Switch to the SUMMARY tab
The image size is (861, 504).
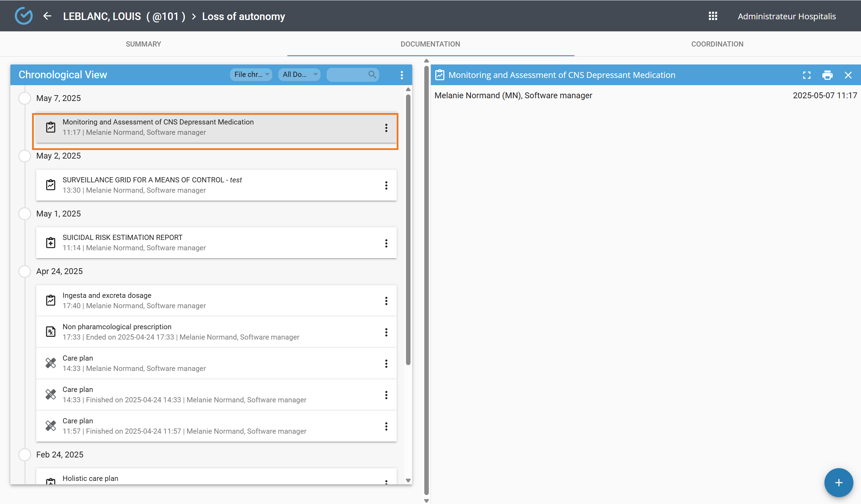click(x=143, y=44)
